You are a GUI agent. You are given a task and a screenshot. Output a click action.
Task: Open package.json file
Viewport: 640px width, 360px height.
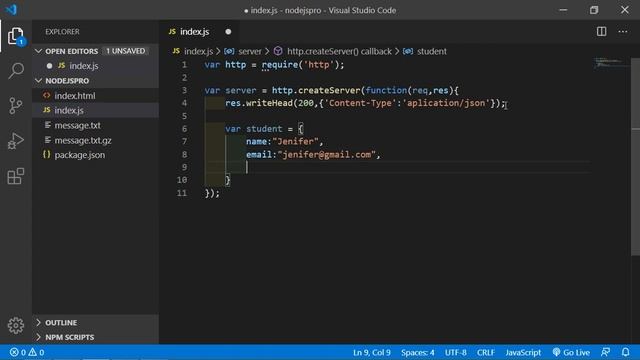pos(80,155)
